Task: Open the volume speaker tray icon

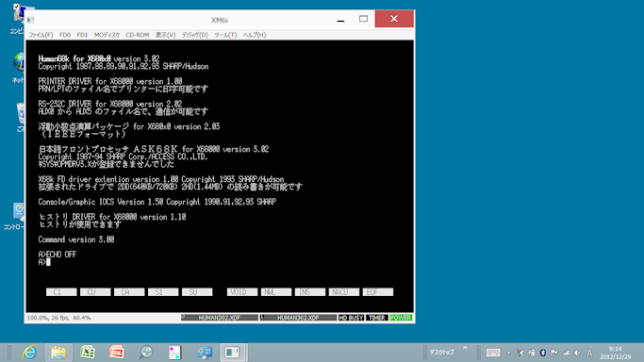Action: click(577, 353)
